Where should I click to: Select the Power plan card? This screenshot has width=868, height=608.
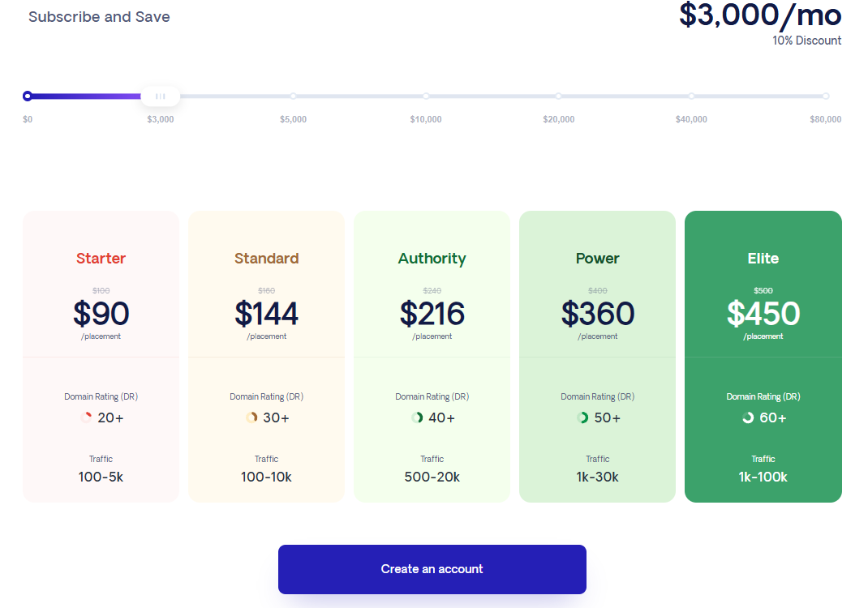click(x=597, y=355)
